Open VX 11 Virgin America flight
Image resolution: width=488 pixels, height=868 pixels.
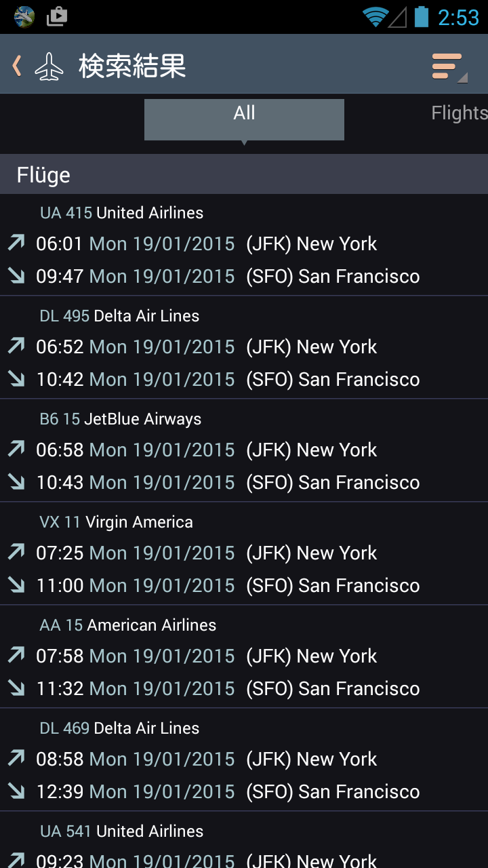(244, 554)
